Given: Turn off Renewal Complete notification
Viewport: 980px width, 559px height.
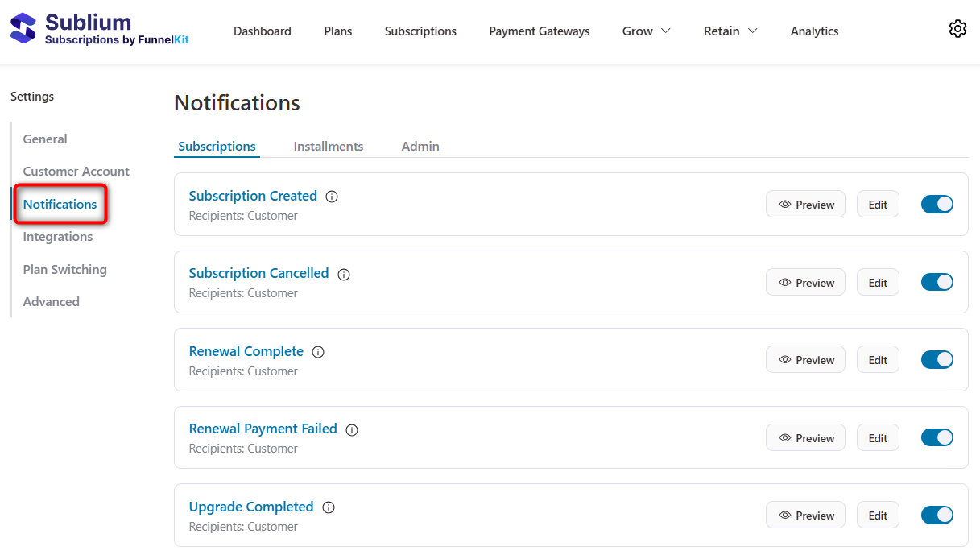Looking at the screenshot, I should tap(937, 359).
